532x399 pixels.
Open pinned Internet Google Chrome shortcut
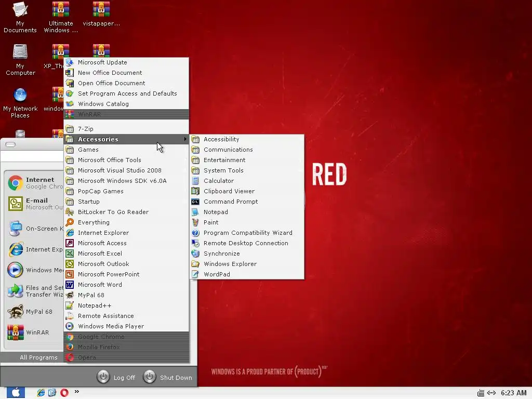[x=34, y=183]
